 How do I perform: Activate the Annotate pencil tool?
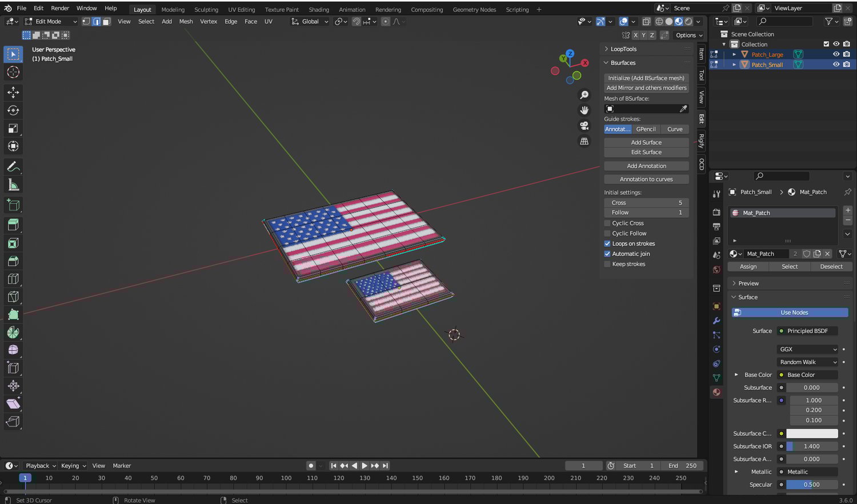click(x=13, y=167)
